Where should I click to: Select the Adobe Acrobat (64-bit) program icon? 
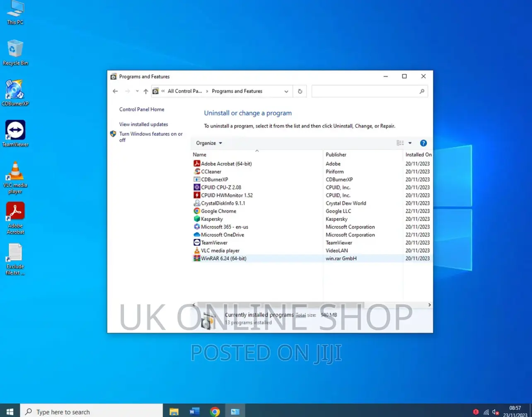tap(197, 164)
